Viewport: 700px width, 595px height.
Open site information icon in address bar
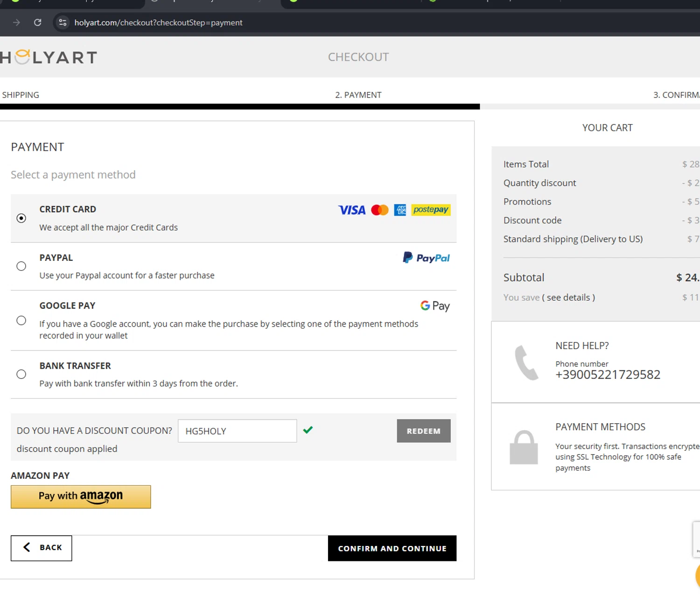(63, 22)
